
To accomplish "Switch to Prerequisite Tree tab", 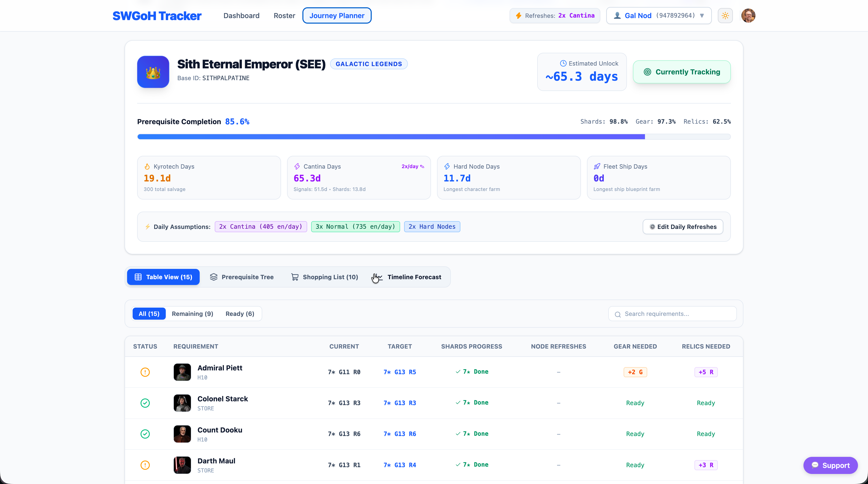I will click(x=241, y=277).
